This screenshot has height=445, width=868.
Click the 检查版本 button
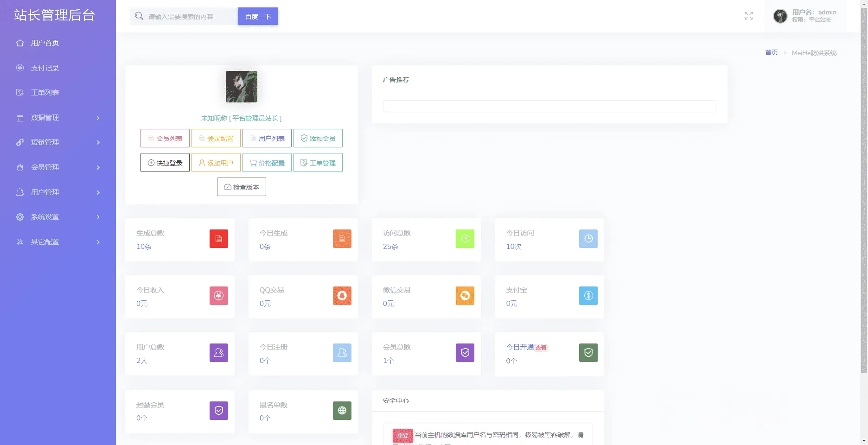[242, 187]
